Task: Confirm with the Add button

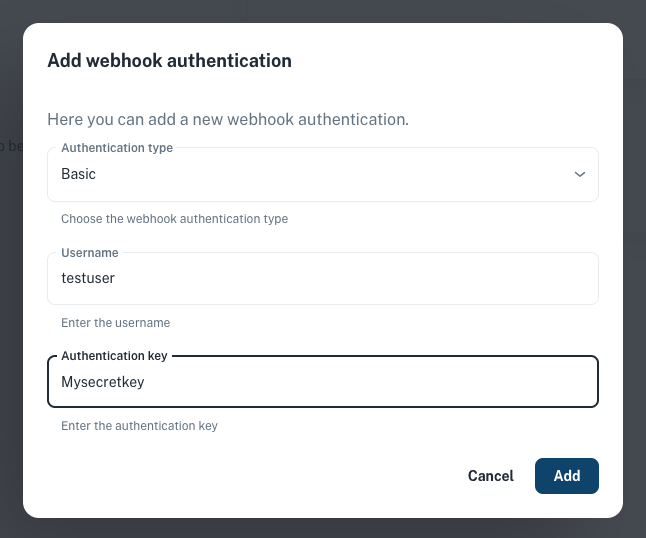Action: point(566,476)
